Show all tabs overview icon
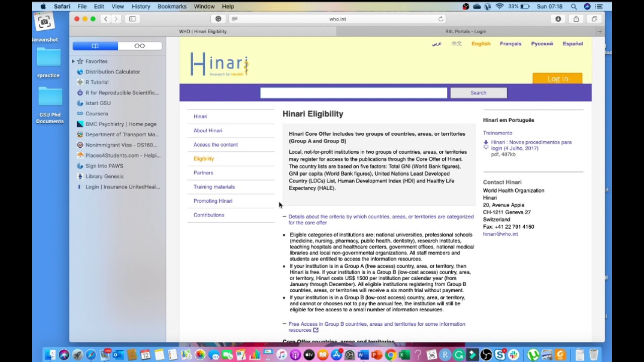The image size is (644, 362). pyautogui.click(x=594, y=19)
